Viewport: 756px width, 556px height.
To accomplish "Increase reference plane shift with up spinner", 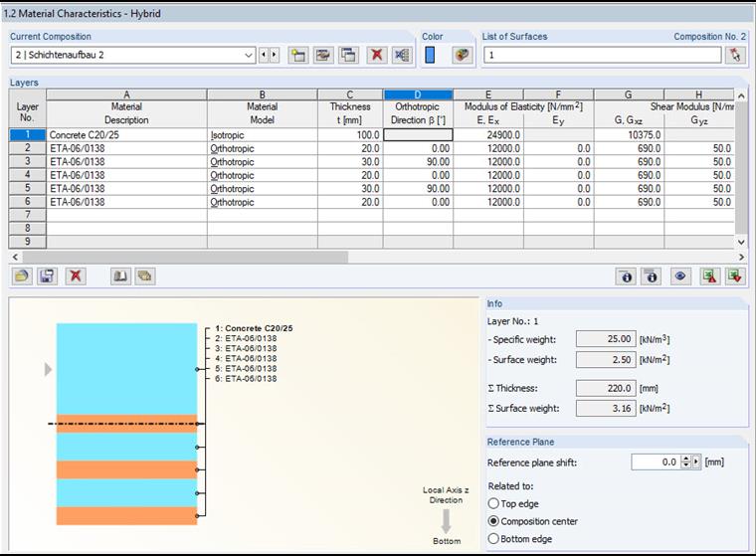I will click(x=685, y=459).
